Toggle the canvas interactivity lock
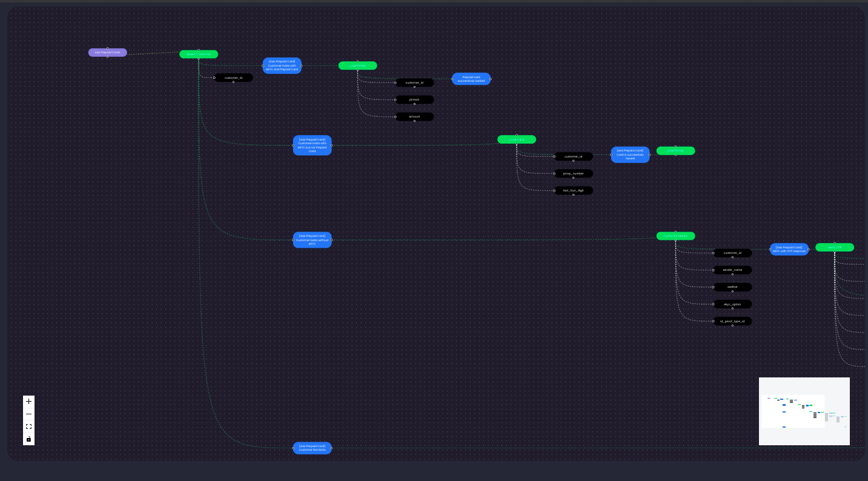The width and height of the screenshot is (868, 481). (x=28, y=439)
